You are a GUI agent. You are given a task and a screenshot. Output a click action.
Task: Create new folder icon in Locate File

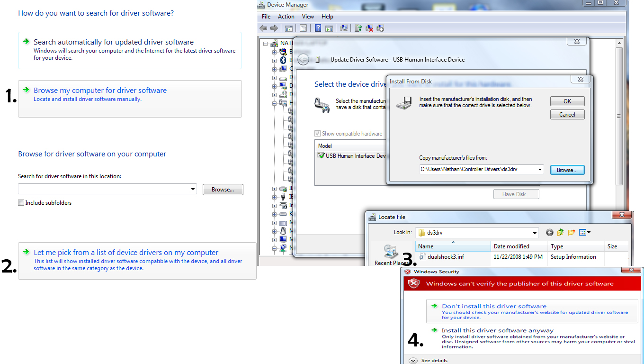tap(572, 232)
